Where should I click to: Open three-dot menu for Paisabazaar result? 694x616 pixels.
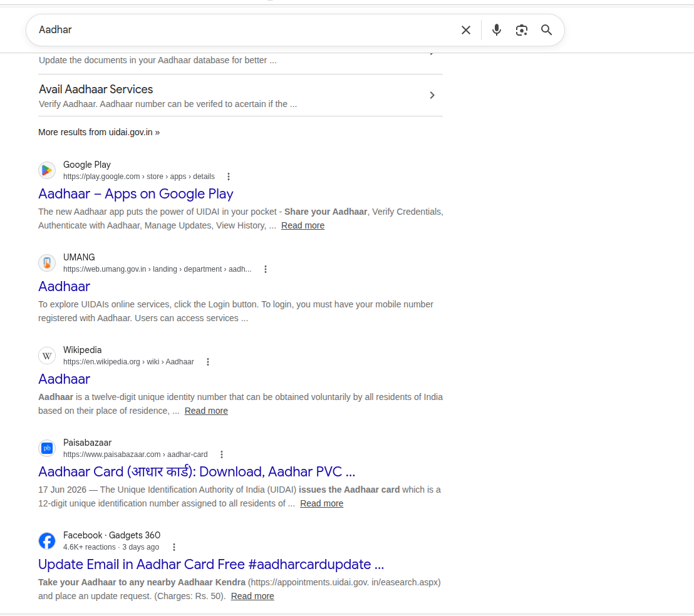click(x=221, y=454)
